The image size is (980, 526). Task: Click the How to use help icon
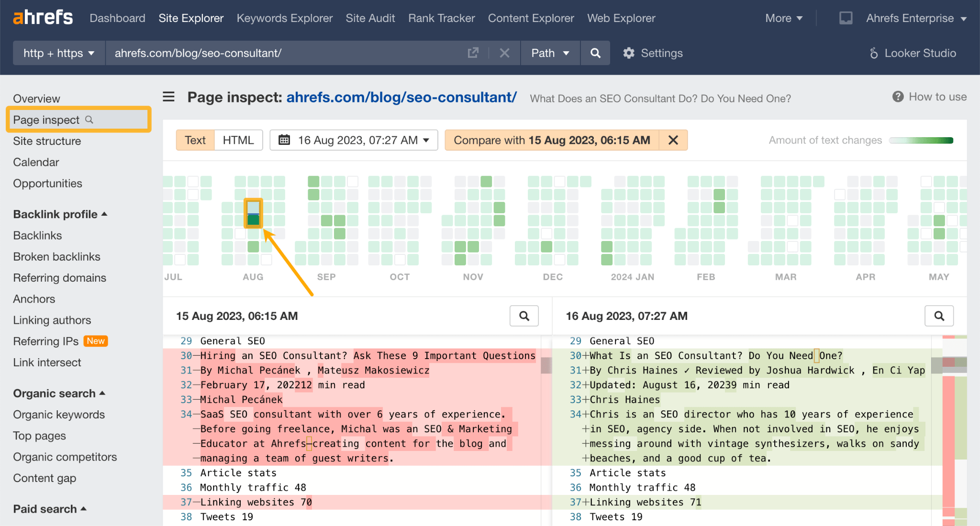tap(898, 97)
